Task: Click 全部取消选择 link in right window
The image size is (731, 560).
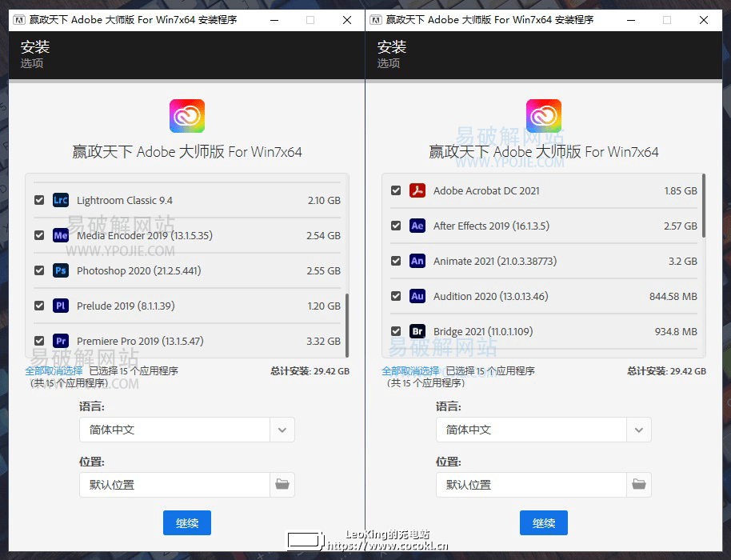Action: [x=410, y=370]
